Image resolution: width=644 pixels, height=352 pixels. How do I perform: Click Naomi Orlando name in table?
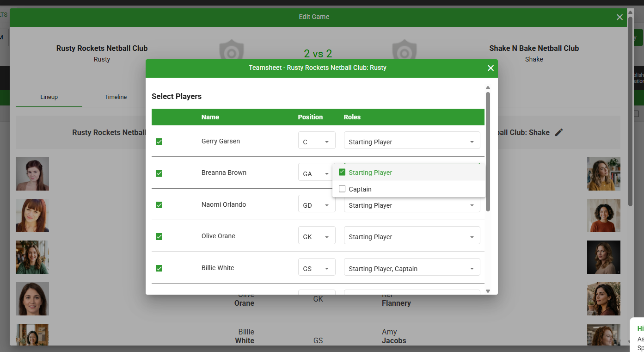point(224,204)
